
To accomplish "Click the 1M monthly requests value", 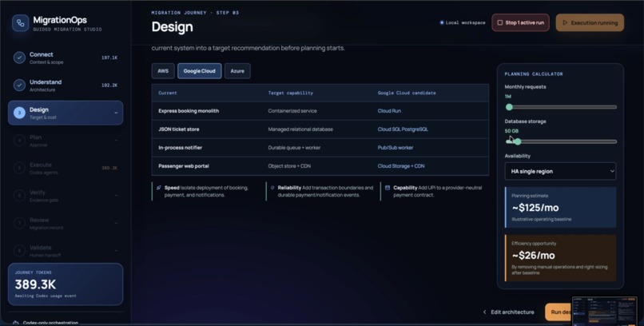I will [507, 97].
